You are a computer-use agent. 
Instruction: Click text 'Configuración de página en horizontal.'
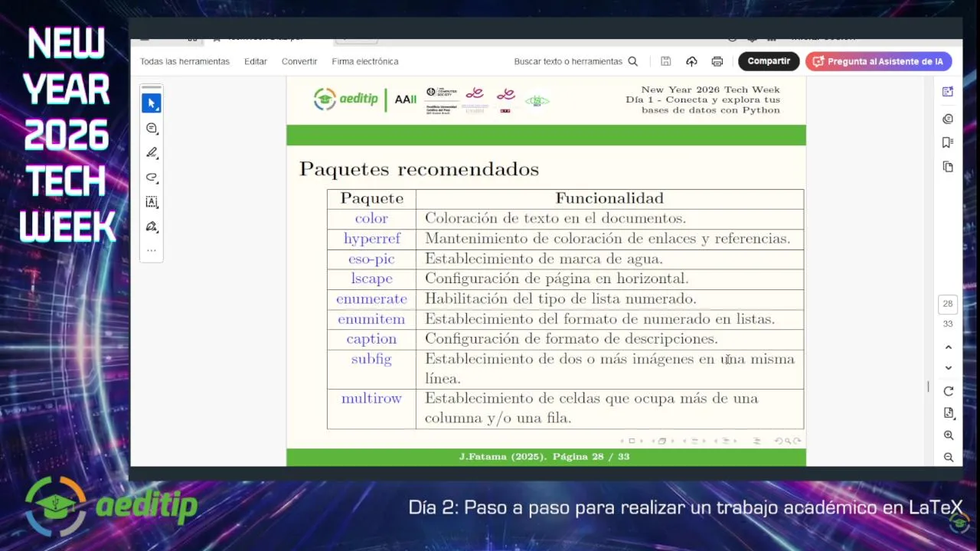(x=557, y=279)
